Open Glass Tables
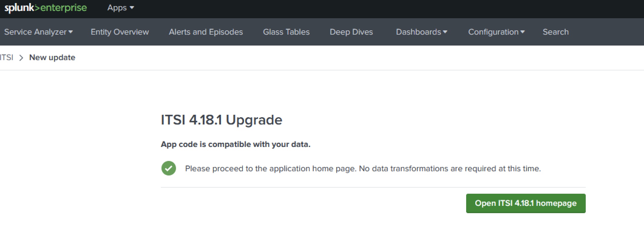Screen dimensions: 644x252 (286, 32)
